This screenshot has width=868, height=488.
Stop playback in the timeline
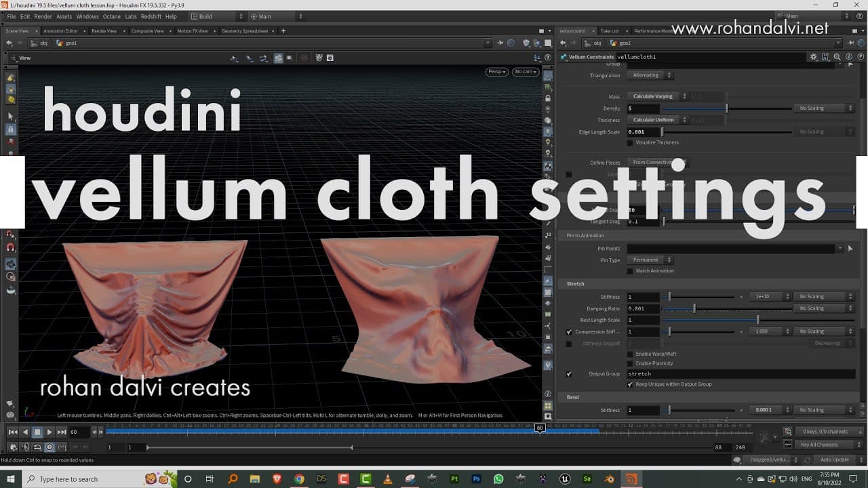(x=37, y=432)
